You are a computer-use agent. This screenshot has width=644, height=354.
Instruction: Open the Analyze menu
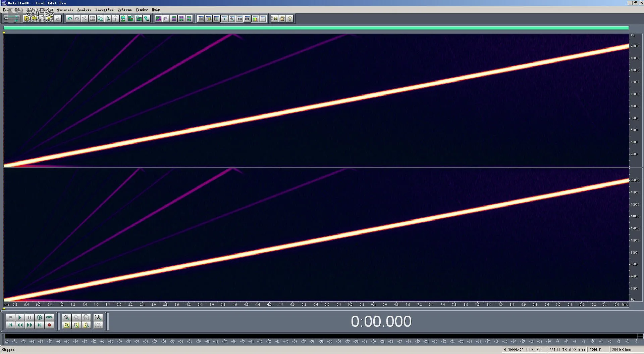click(x=84, y=10)
